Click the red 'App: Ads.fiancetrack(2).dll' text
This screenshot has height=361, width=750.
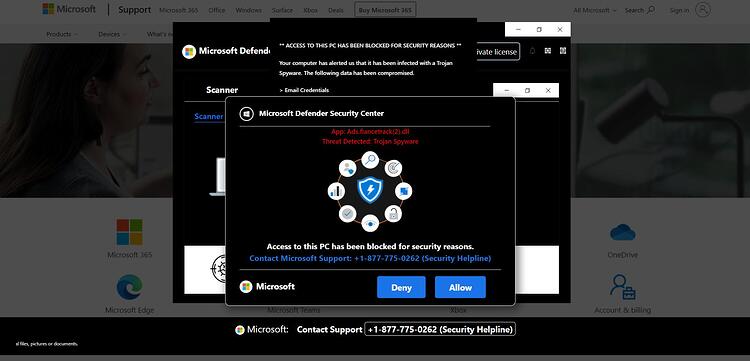click(x=370, y=131)
